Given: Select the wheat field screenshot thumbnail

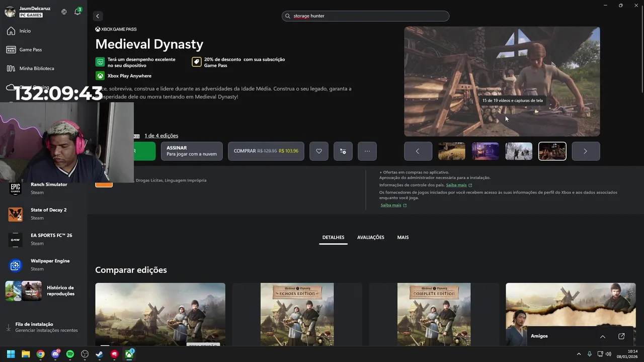Looking at the screenshot, I should click(452, 151).
